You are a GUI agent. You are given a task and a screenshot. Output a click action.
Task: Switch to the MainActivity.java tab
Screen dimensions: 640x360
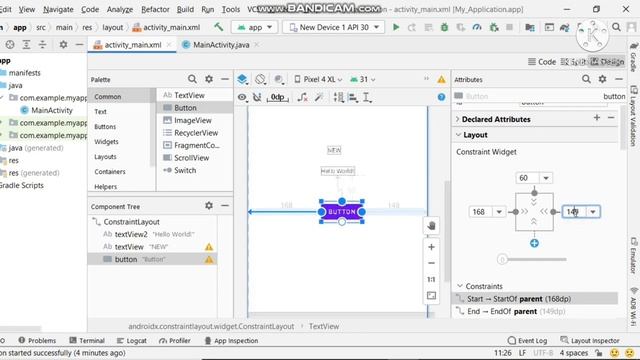point(221,45)
